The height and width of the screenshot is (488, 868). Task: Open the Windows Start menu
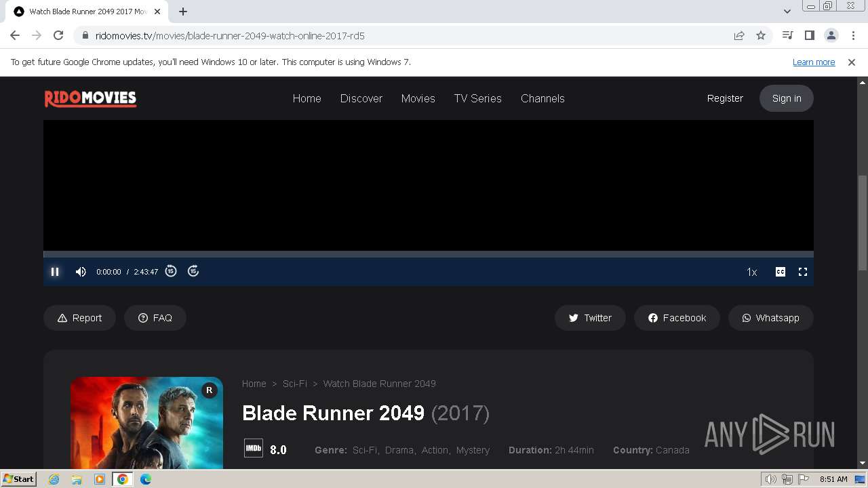tap(18, 479)
